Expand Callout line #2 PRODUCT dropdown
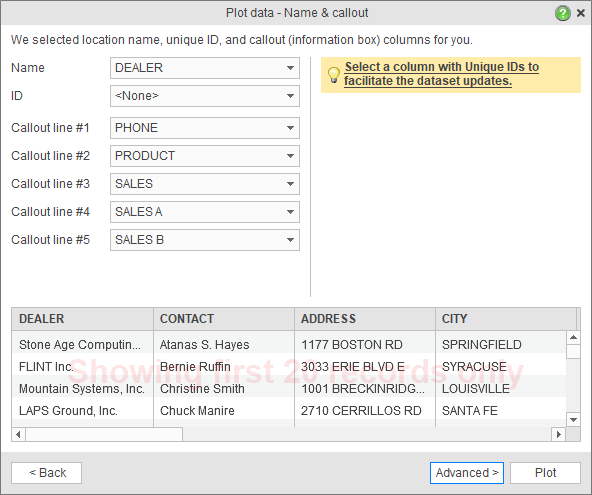The image size is (592, 495). 205,156
